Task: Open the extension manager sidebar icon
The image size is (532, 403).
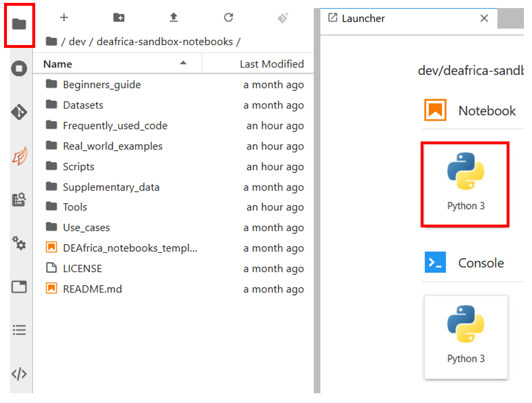Action: point(19,199)
